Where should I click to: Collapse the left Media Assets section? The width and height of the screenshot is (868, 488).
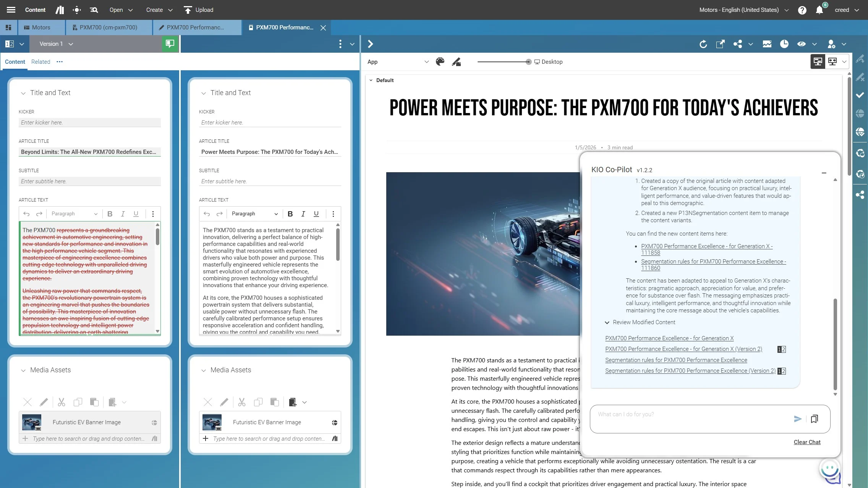pyautogui.click(x=23, y=370)
